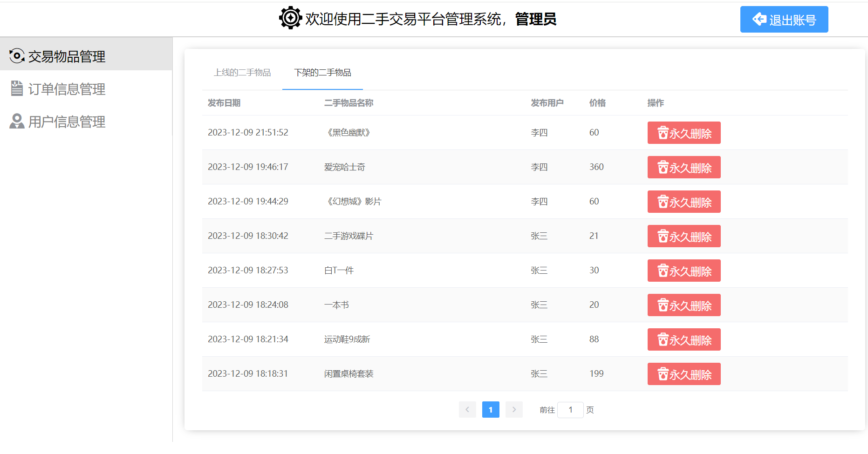Click item name 爱宠哈士奇

pyautogui.click(x=345, y=167)
